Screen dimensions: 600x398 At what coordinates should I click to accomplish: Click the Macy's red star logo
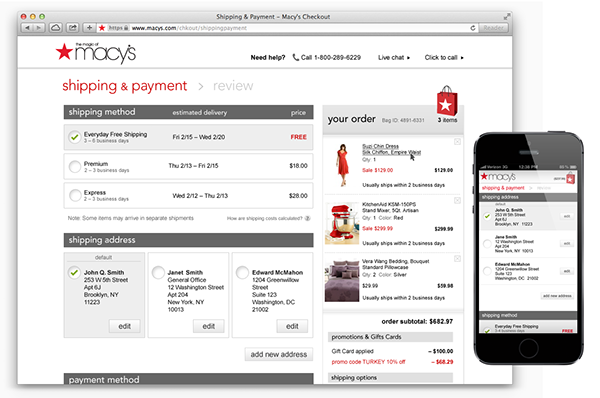[x=64, y=52]
